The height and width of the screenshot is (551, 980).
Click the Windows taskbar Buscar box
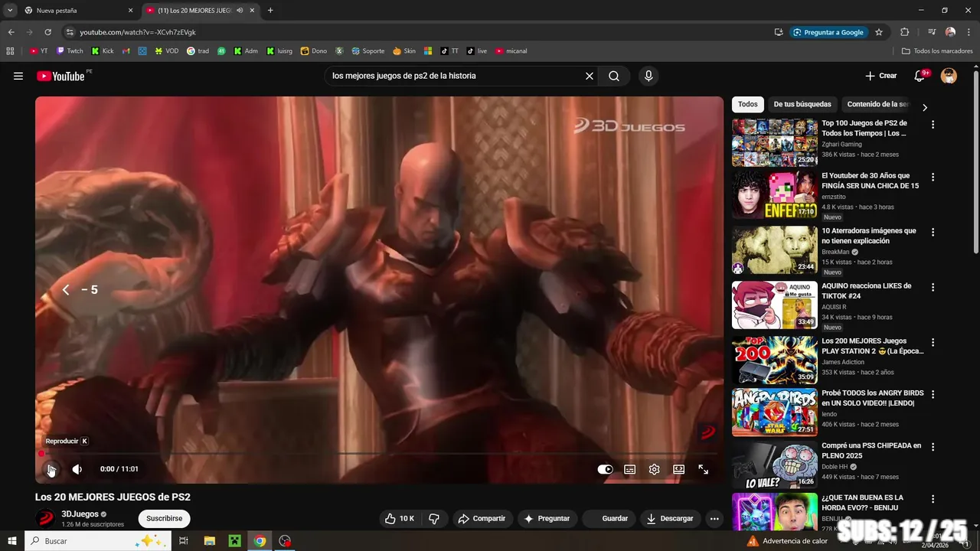click(96, 541)
